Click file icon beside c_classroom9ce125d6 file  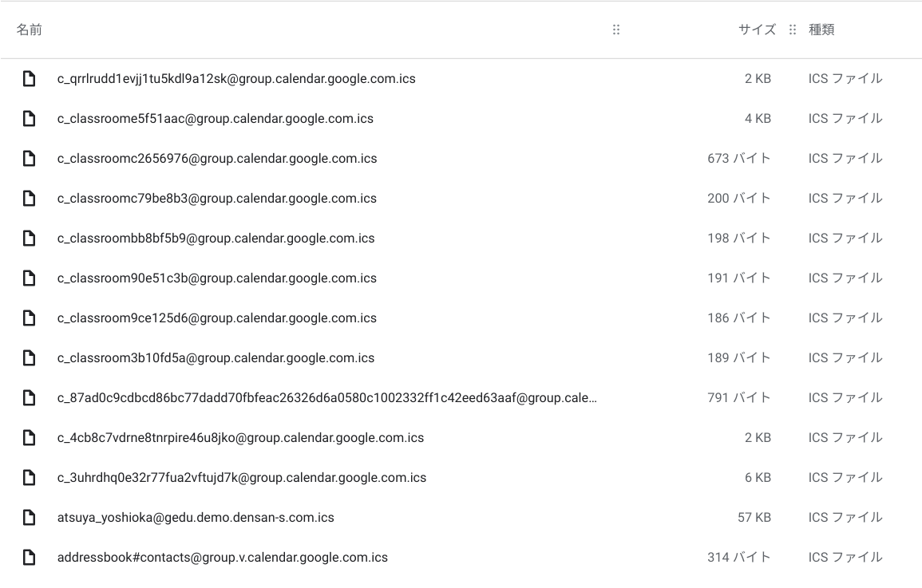tap(29, 318)
